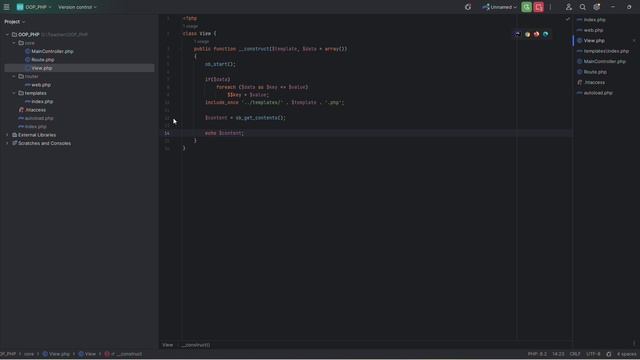Viewport: 640px width, 360px height.
Task: Click the View breadcrumb below editor
Action: (x=167, y=345)
